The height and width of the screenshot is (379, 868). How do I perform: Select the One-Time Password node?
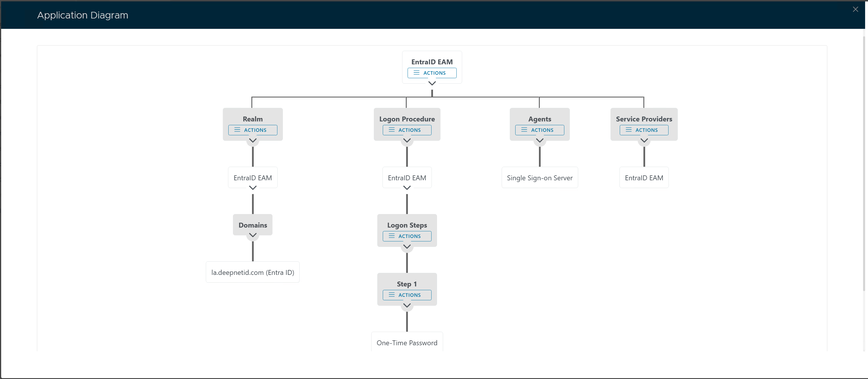(407, 343)
